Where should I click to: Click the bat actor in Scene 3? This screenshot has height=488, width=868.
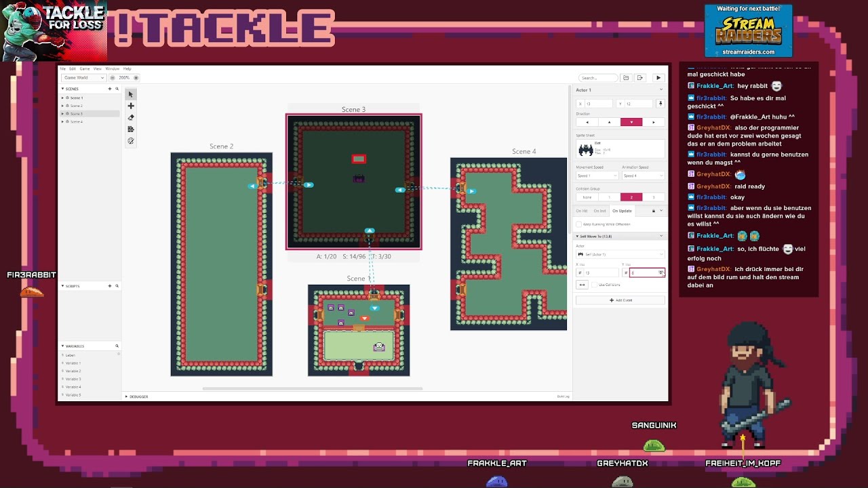click(359, 178)
